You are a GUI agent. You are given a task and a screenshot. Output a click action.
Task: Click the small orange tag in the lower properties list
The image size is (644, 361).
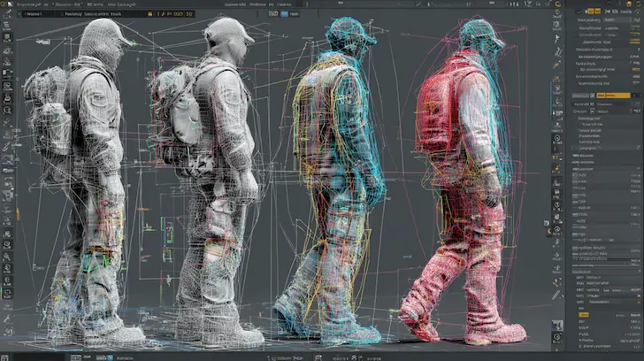click(584, 315)
